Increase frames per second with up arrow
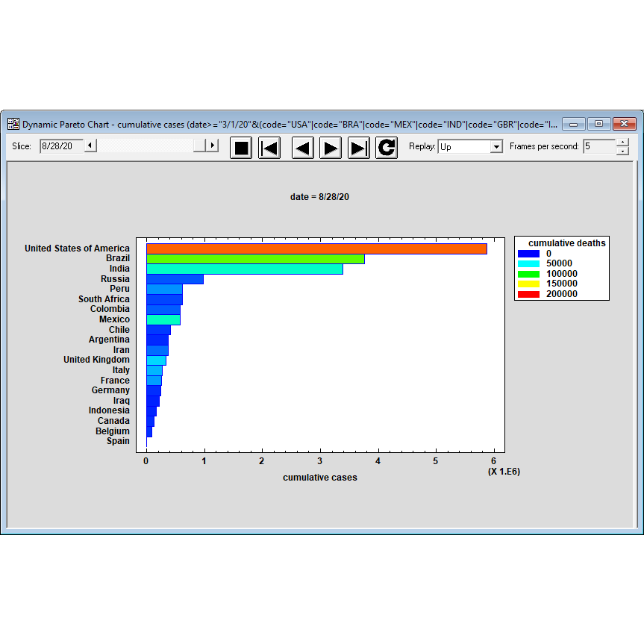Viewport: 644px width, 644px height. (x=622, y=143)
